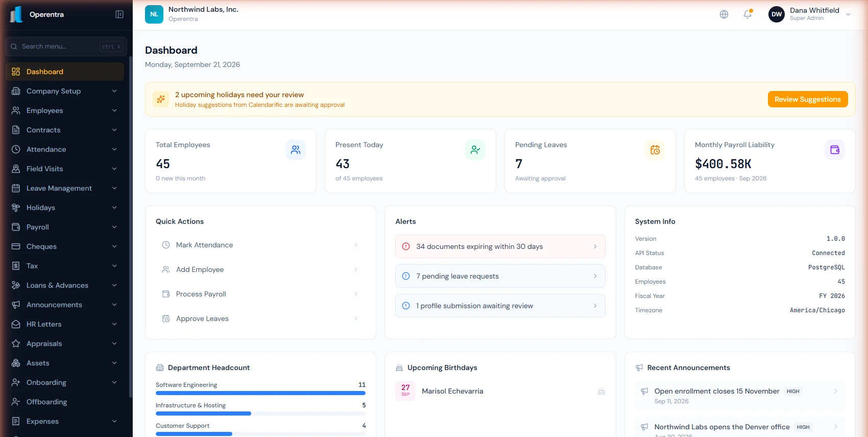Viewport: 868px width, 437px height.
Task: Click the globe language icon
Action: click(724, 14)
